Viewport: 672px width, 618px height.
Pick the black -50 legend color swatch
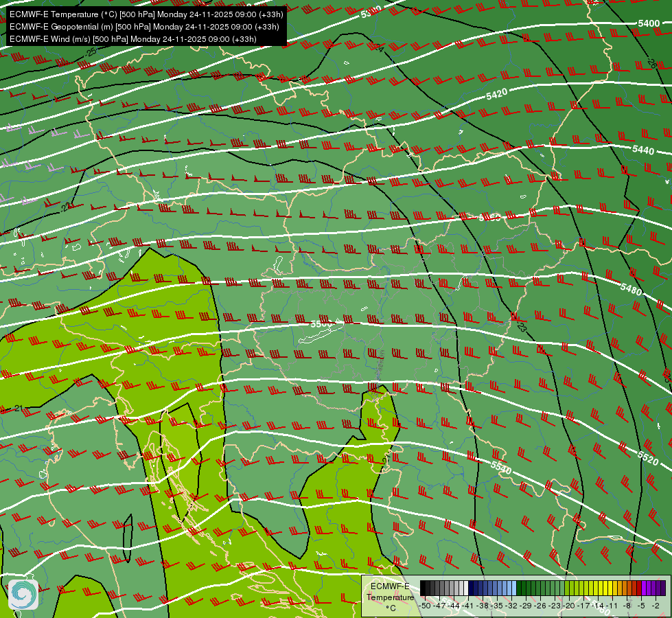423,588
